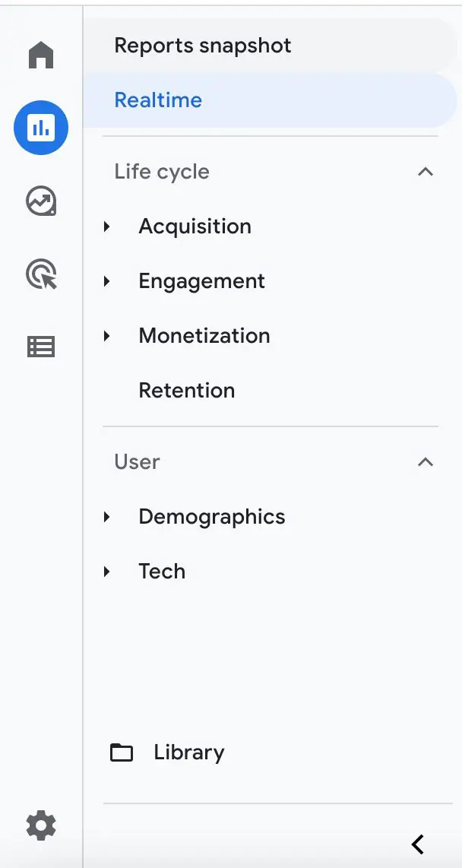Open the Home icon in sidebar

(41, 55)
